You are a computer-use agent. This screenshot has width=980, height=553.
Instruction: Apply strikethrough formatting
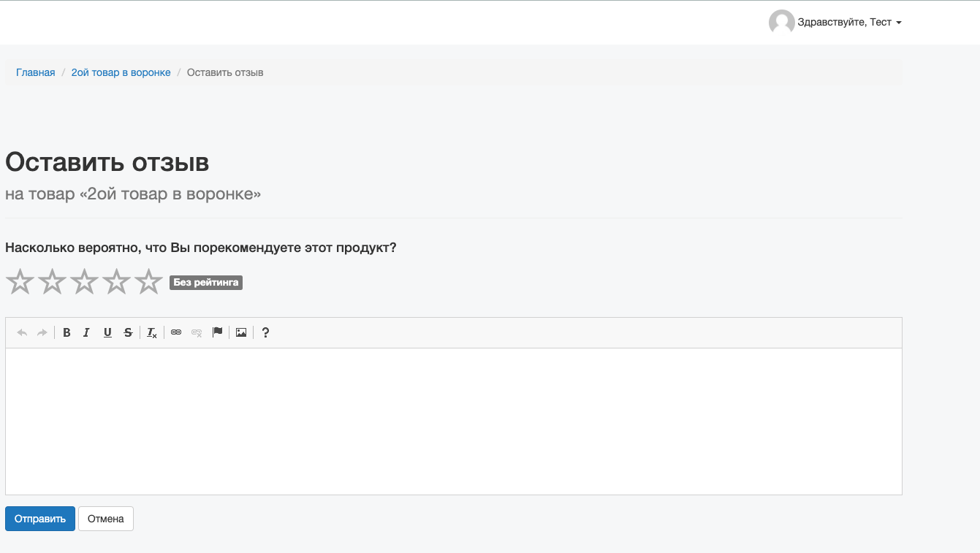click(x=129, y=333)
